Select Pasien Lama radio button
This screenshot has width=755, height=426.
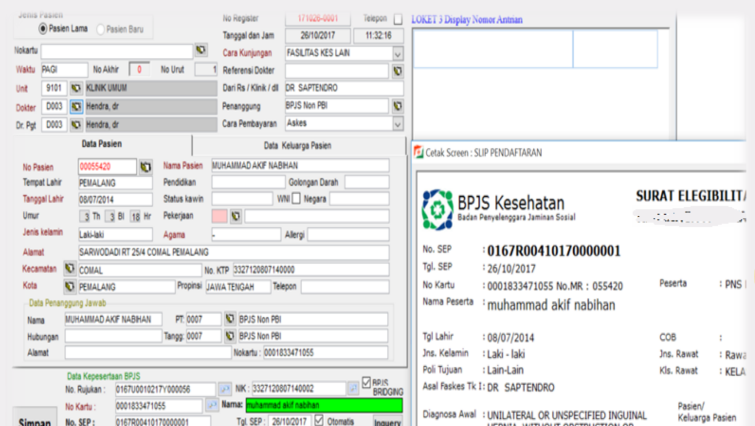click(x=42, y=29)
